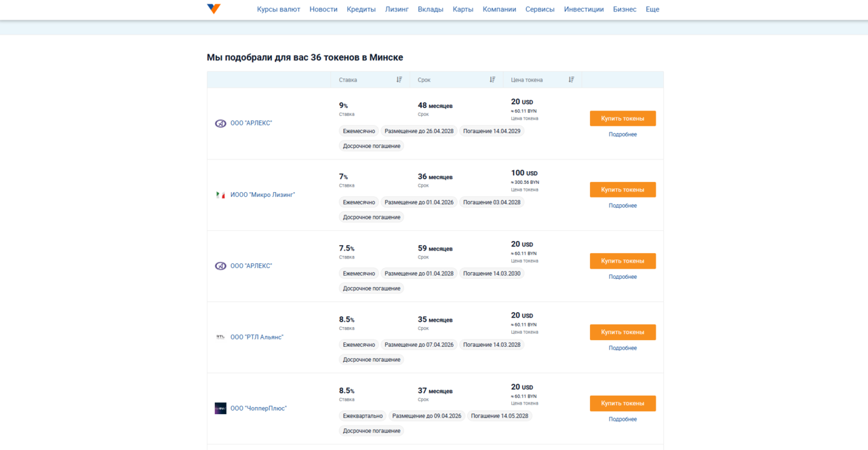
Task: Click the Ежеквартально tag on the ЧопперПлюс row
Action: 363,416
